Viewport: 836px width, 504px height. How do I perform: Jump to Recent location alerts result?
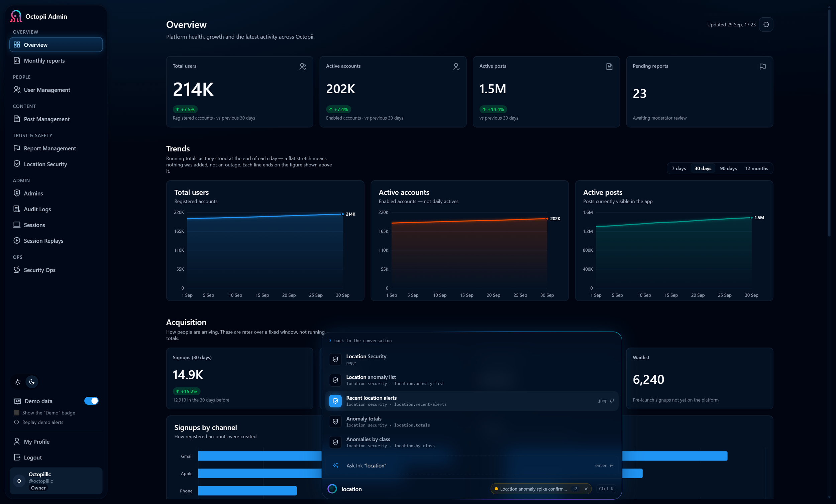472,400
